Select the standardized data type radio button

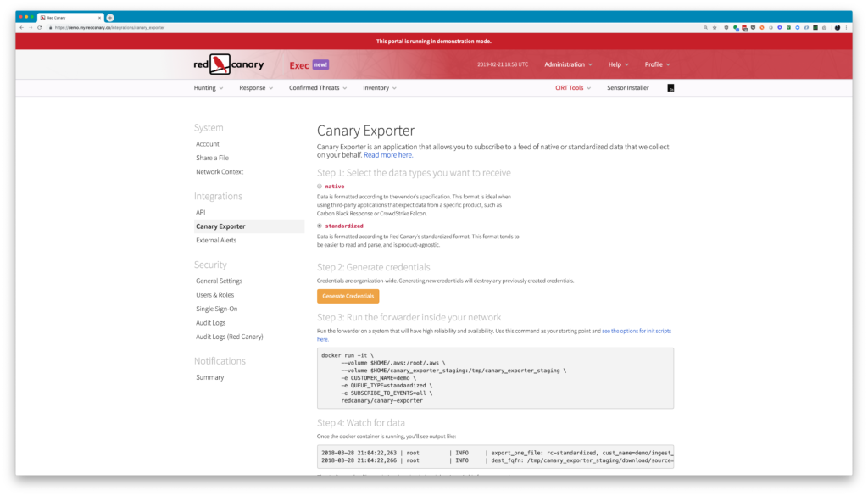pyautogui.click(x=320, y=226)
